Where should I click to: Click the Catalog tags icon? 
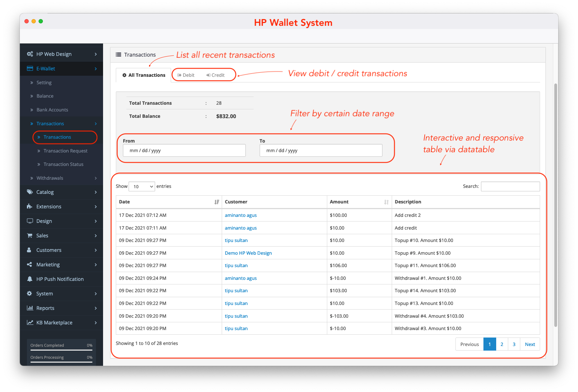(x=30, y=192)
